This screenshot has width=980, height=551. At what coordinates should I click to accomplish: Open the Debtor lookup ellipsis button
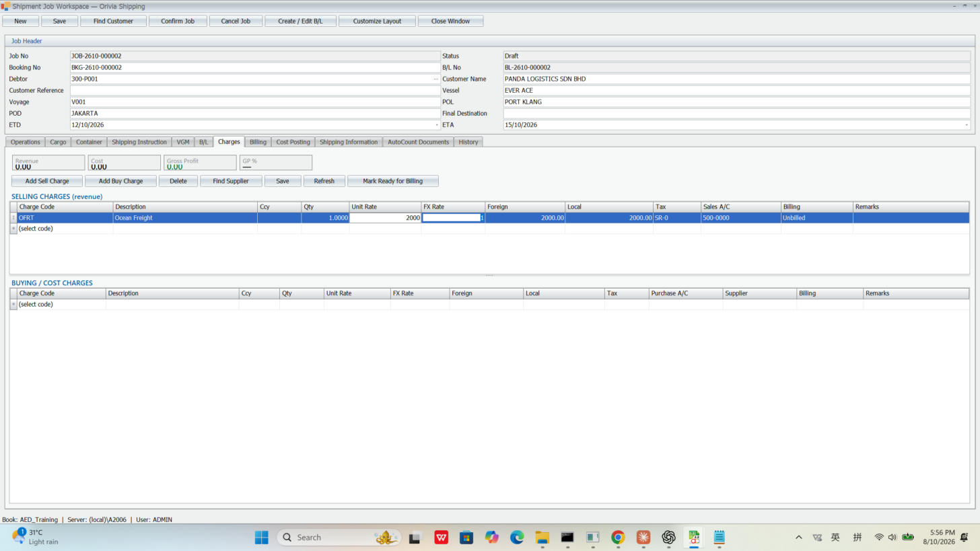tap(435, 79)
